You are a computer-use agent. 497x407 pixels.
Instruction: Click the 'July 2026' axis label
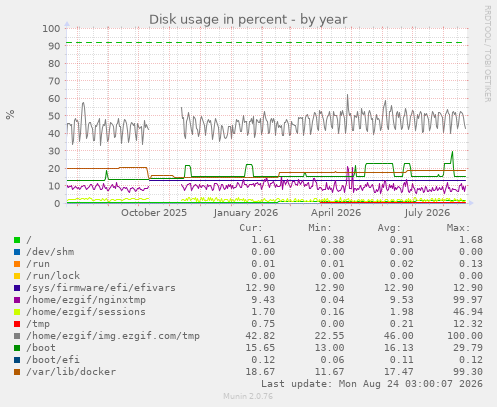(x=427, y=213)
